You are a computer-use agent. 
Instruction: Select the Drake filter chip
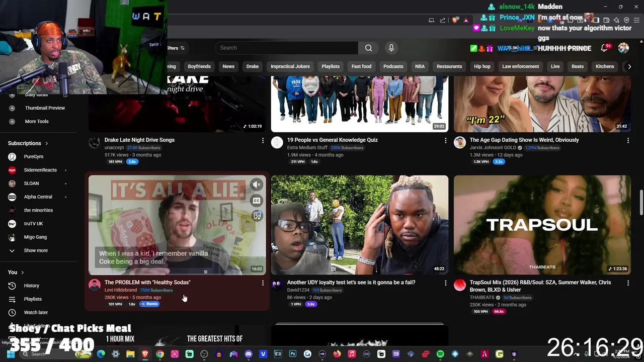(x=253, y=66)
